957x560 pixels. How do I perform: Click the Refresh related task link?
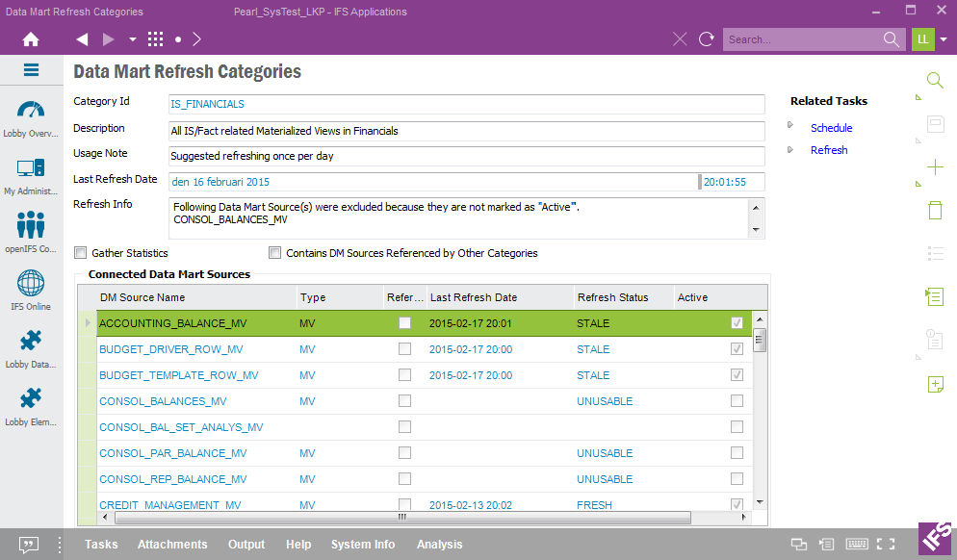click(x=829, y=150)
